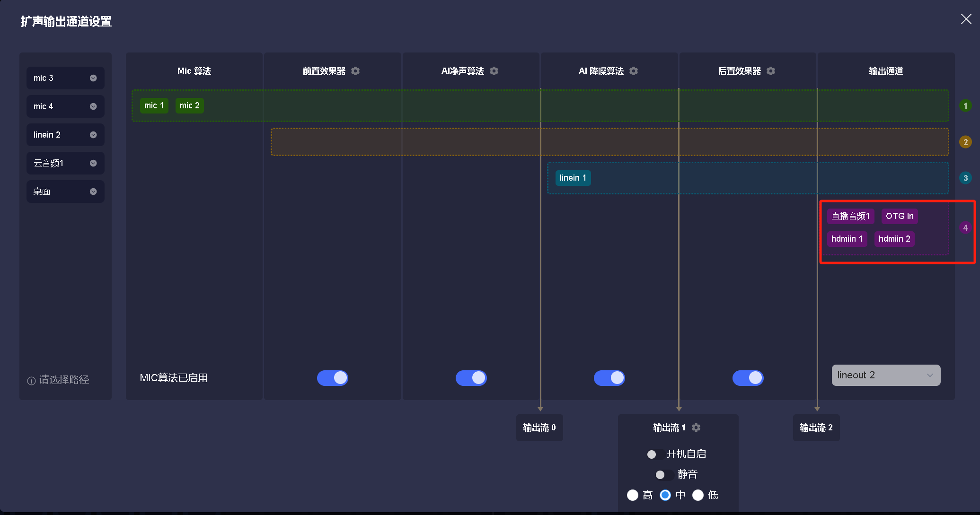Open the AI净声算法 gear settings
The width and height of the screenshot is (980, 515).
[494, 71]
